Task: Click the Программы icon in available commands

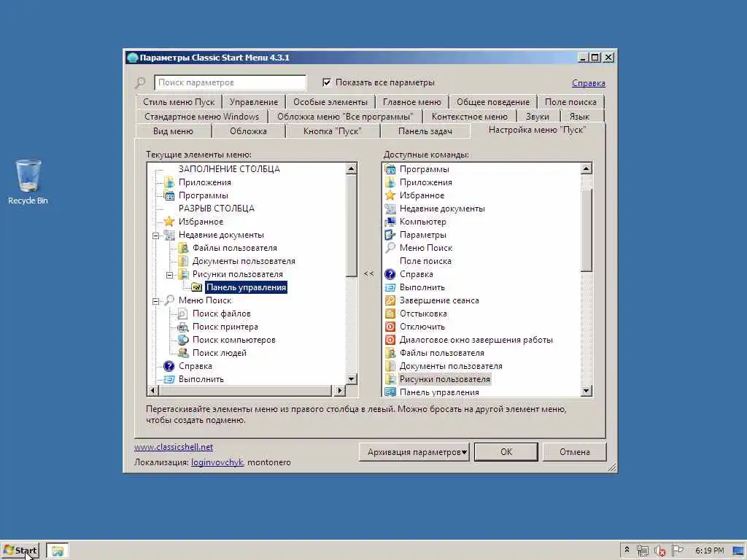Action: point(390,169)
